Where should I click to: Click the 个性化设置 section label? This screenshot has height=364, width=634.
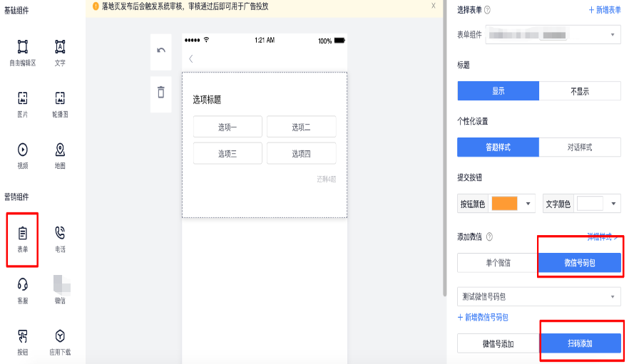pyautogui.click(x=472, y=121)
